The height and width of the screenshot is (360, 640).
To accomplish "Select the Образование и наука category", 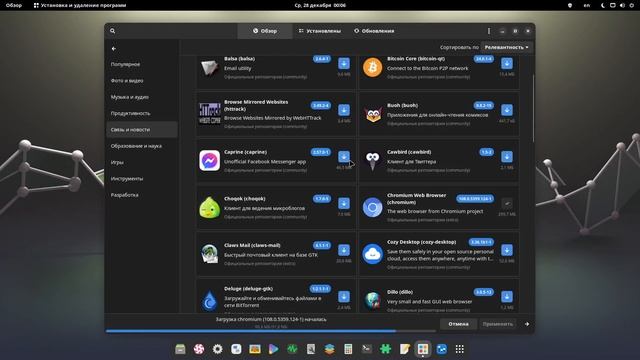I will pyautogui.click(x=142, y=146).
